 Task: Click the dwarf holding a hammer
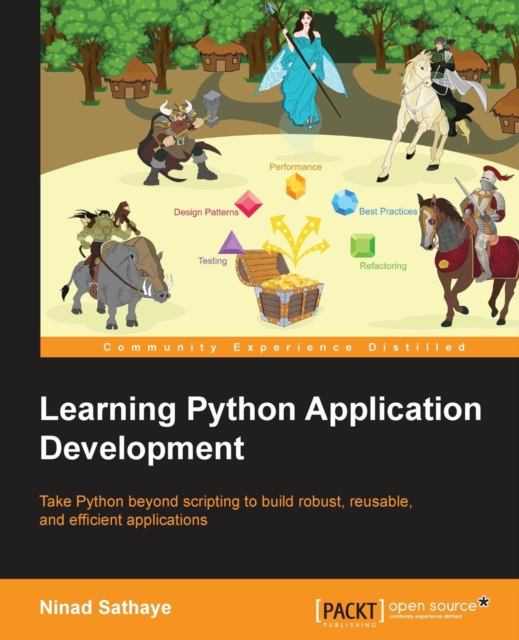180,139
